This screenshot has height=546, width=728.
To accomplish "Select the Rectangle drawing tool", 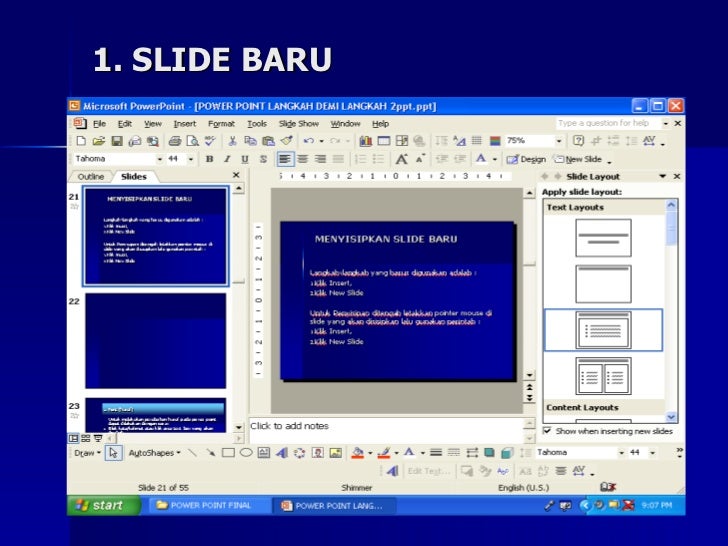I will coord(228,453).
